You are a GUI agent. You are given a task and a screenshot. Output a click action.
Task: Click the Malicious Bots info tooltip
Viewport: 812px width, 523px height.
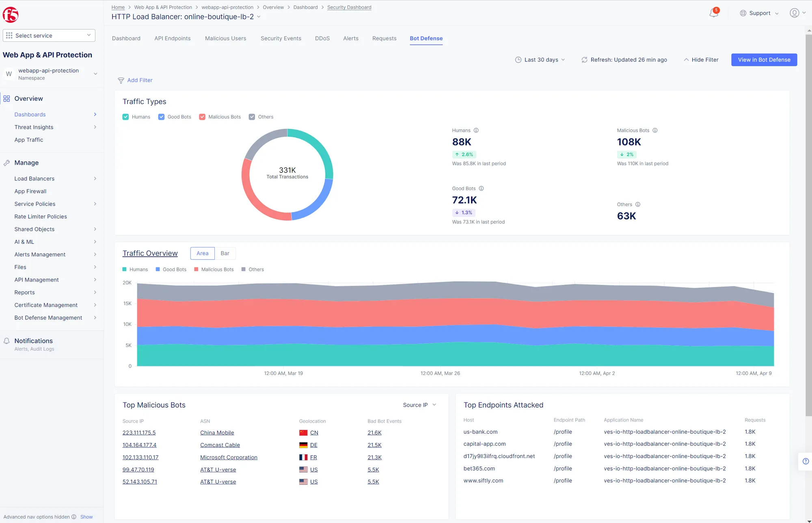pyautogui.click(x=655, y=130)
